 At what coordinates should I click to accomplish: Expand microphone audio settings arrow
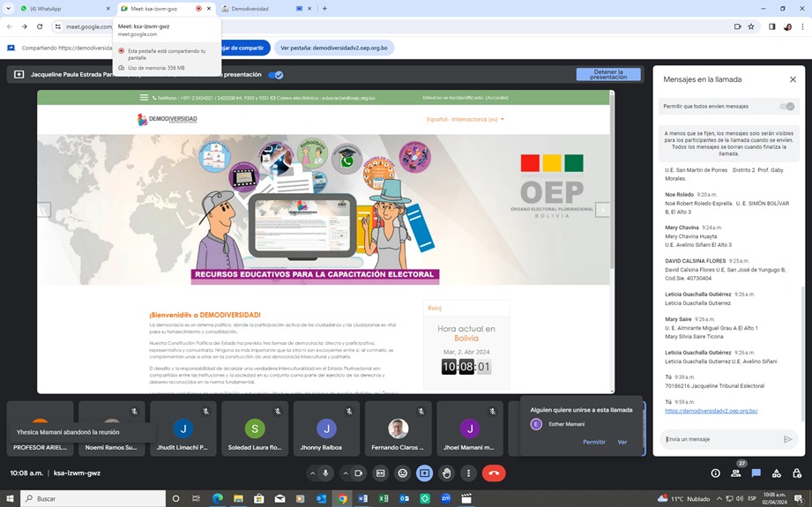pos(312,473)
